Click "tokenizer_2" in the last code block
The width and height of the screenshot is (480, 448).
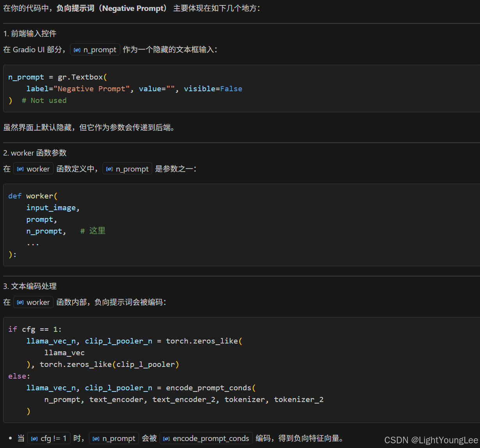tap(299, 400)
